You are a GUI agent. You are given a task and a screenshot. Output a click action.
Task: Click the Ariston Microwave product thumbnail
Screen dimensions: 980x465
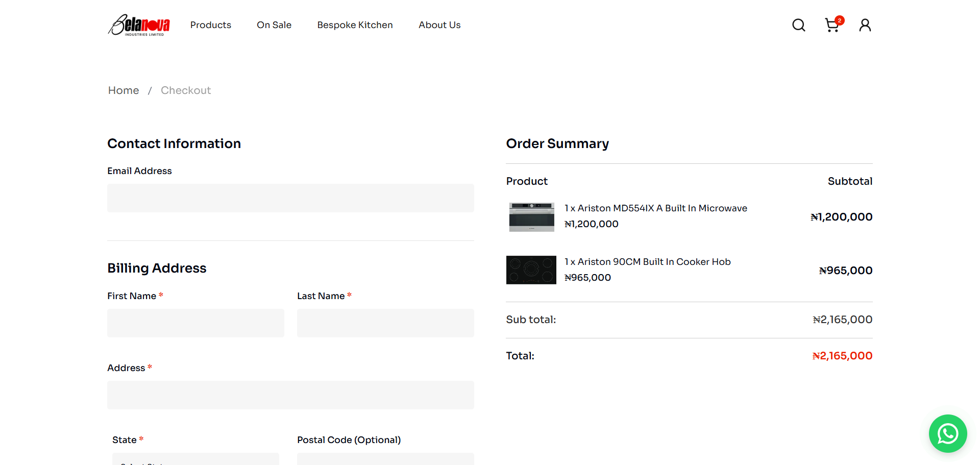click(531, 217)
